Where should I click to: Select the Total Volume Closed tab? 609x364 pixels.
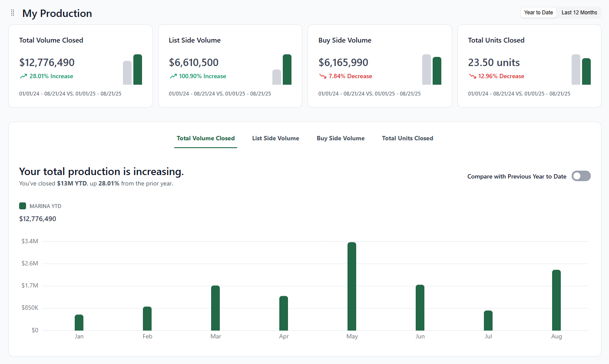205,138
